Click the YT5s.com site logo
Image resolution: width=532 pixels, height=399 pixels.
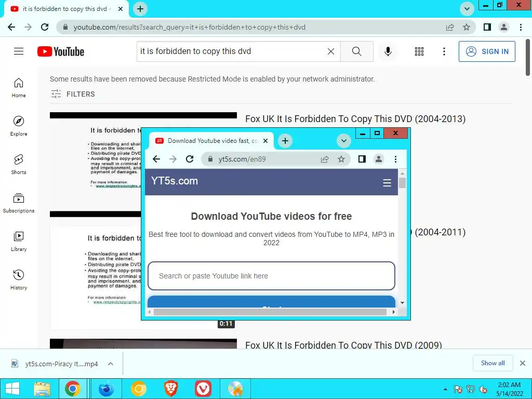175,181
